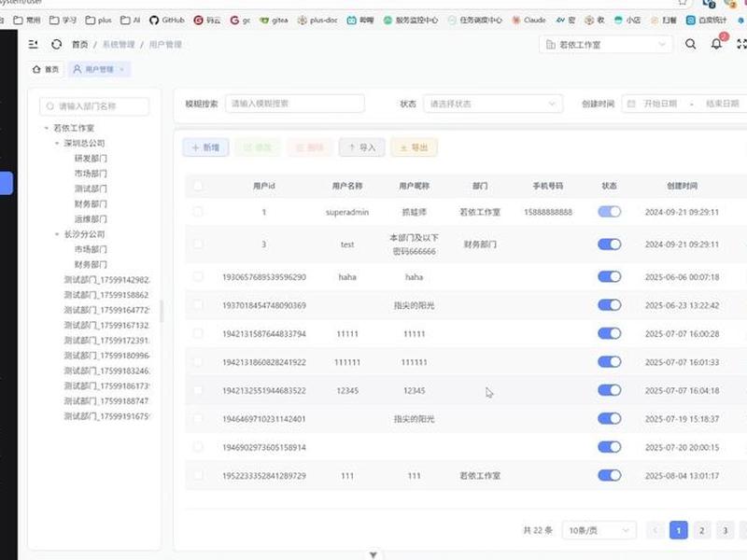Check the haha user row checkbox
The width and height of the screenshot is (747, 560).
coord(198,276)
